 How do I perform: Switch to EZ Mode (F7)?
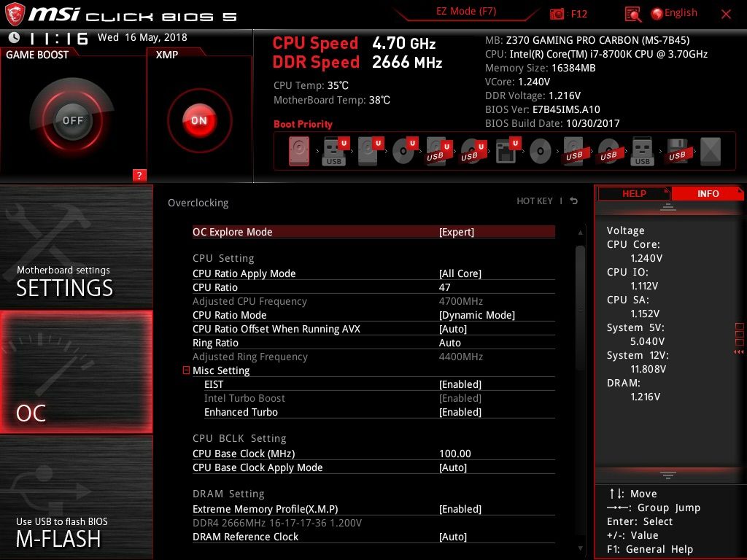[x=467, y=12]
